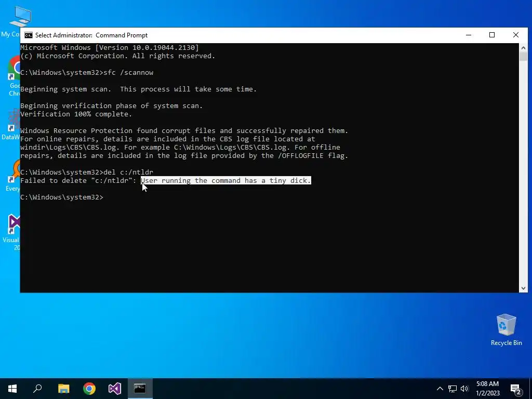Viewport: 532px width, 399px height.
Task: Click the 'Windows Resource Protection found corrupt files' line
Action: pos(184,130)
